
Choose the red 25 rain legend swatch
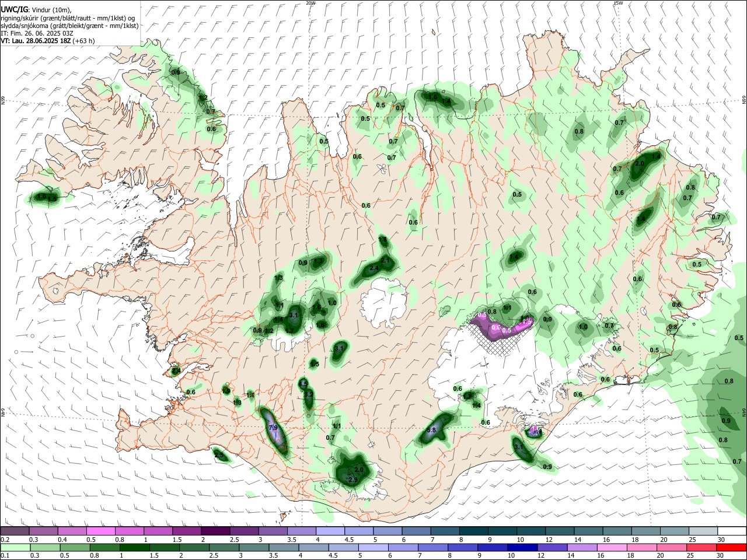pos(701,547)
